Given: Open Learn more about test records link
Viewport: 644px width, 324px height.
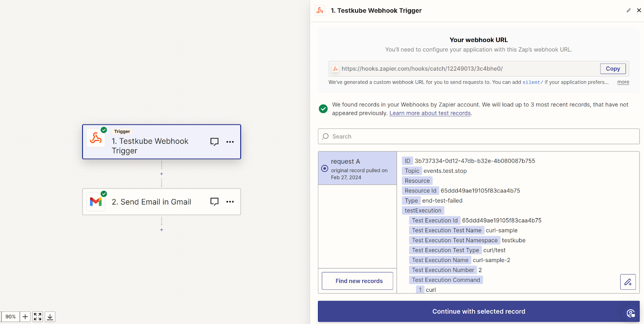Looking at the screenshot, I should [x=430, y=113].
